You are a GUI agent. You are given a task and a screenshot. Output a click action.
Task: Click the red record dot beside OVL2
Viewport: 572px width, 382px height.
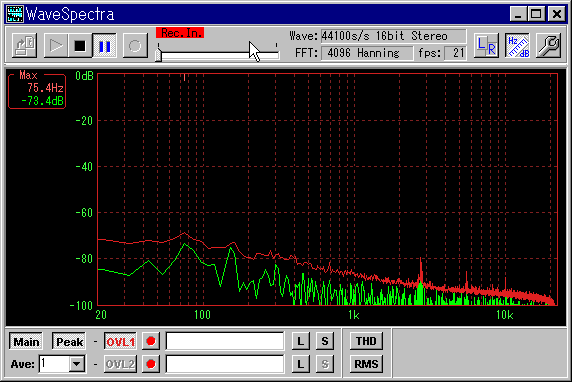tap(151, 364)
